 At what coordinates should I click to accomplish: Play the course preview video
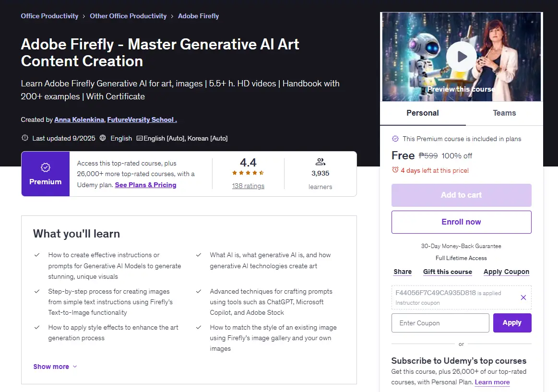(461, 57)
